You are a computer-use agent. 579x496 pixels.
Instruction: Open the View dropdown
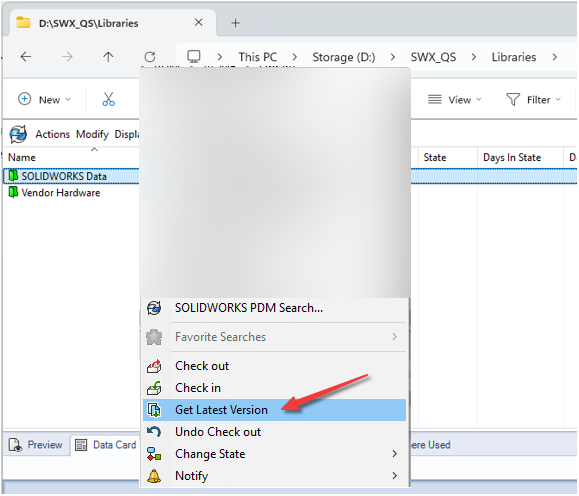455,100
